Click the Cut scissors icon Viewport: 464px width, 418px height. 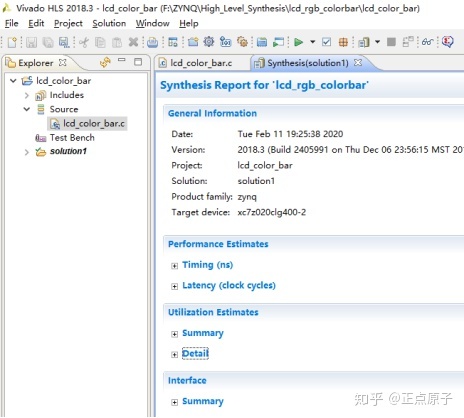point(84,42)
